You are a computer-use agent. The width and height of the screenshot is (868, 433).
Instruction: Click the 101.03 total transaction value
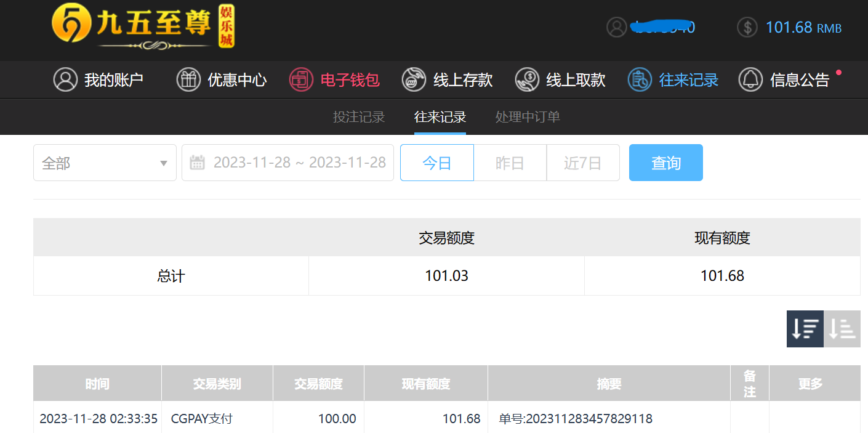tap(446, 276)
